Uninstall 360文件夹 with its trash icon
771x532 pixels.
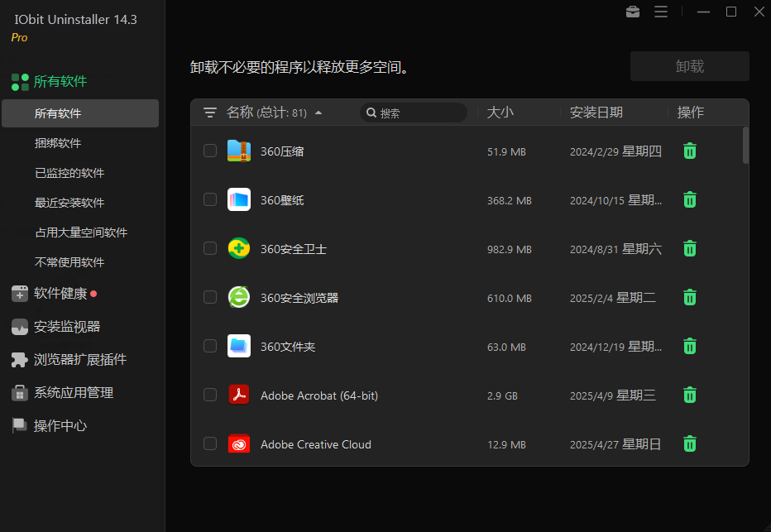click(x=690, y=346)
